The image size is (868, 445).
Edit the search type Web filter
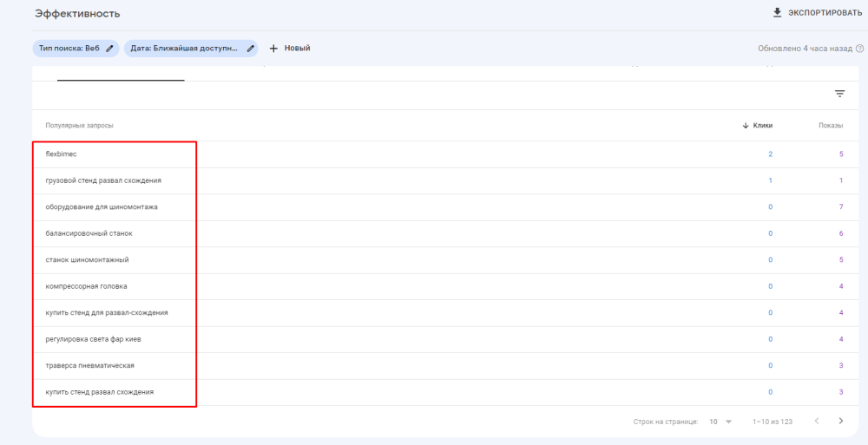click(109, 49)
